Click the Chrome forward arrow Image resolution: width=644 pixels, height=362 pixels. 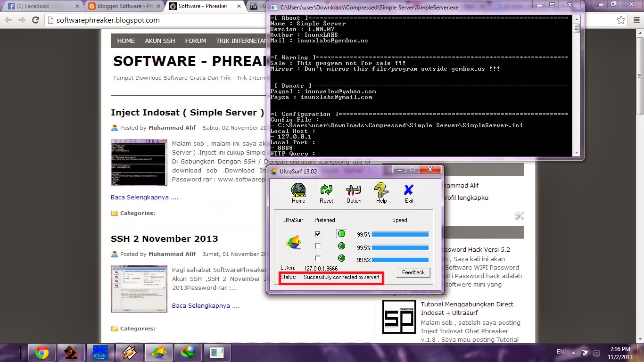(x=22, y=20)
